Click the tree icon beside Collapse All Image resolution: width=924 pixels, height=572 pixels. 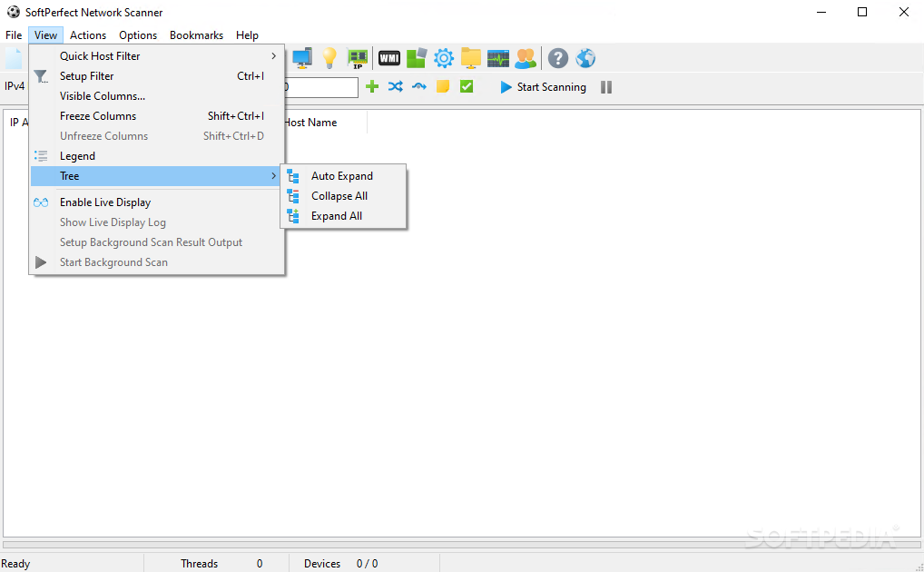coord(293,196)
